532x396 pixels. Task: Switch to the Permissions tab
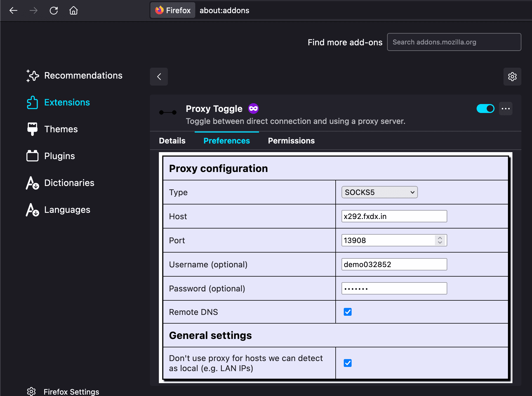[x=291, y=141]
